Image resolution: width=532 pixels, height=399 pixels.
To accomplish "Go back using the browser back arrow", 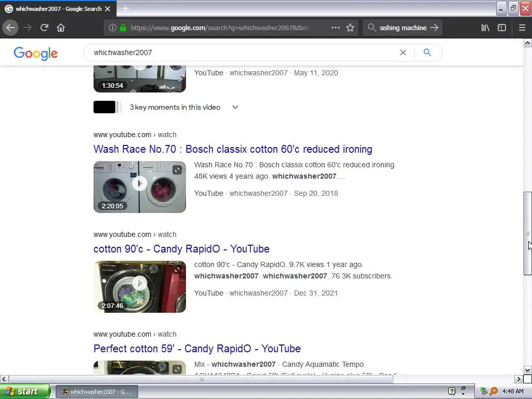I will tap(10, 28).
